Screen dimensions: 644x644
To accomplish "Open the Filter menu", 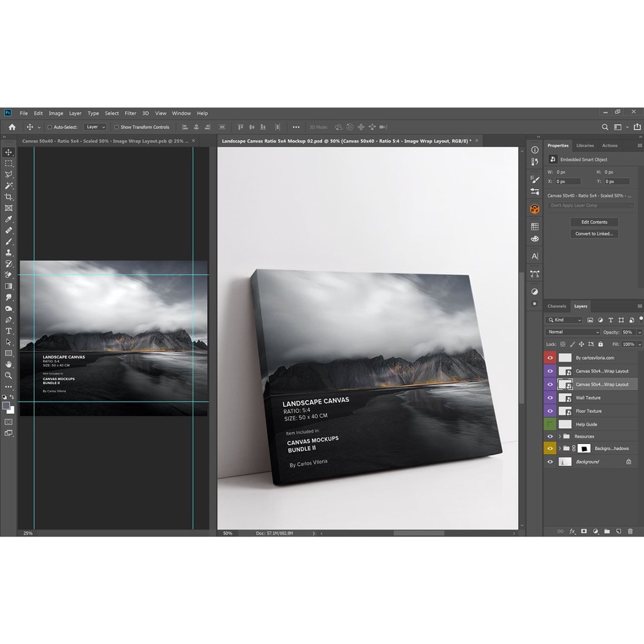I will tap(130, 113).
